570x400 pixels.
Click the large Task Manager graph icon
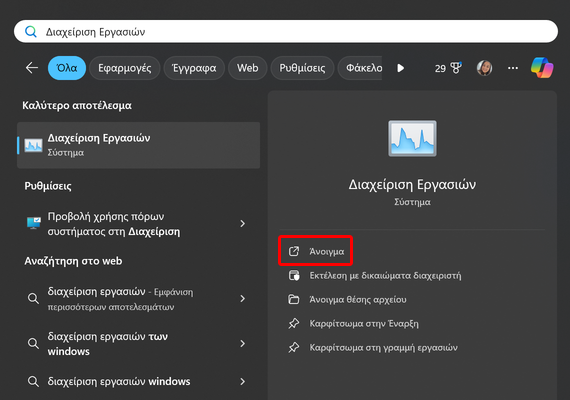pyautogui.click(x=412, y=139)
